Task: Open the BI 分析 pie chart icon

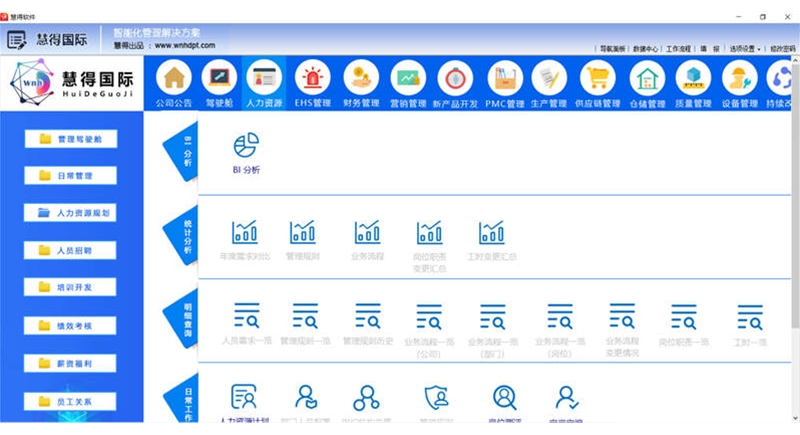Action: 246,145
